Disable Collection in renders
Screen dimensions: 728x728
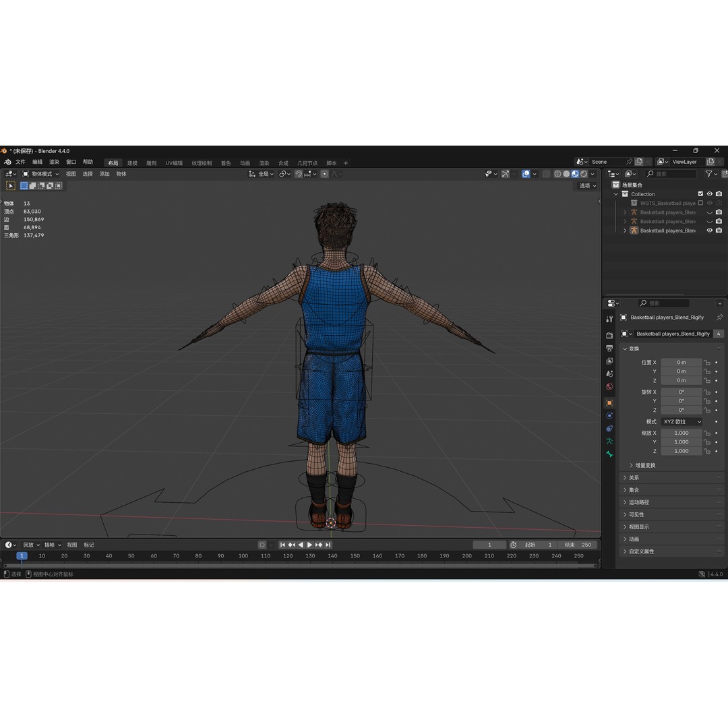[719, 194]
